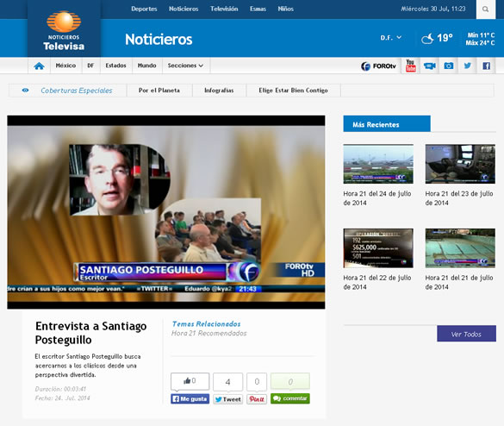Open the photo camera icon
Viewport: 504px width, 426px height.
click(448, 66)
